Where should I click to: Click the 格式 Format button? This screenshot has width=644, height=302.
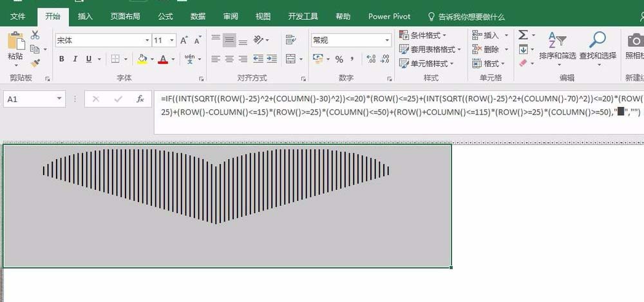click(487, 64)
